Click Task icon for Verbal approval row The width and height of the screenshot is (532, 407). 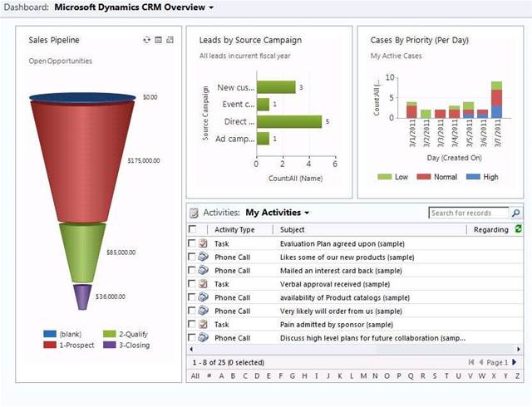203,284
